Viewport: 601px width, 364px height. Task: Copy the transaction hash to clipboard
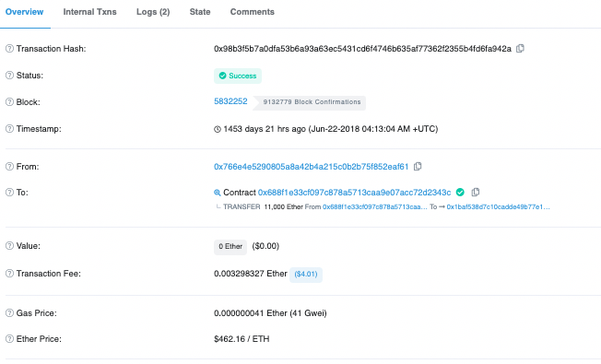pyautogui.click(x=520, y=48)
